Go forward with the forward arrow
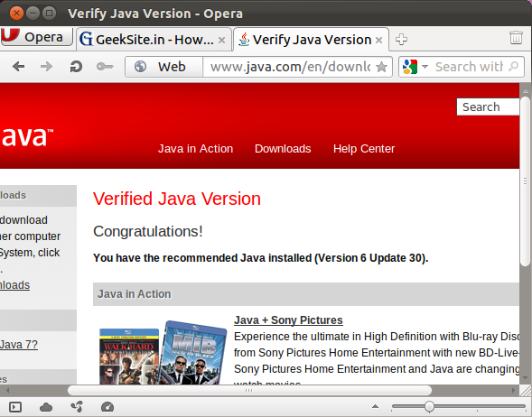Viewport: 532px width, 417px height. [46, 67]
